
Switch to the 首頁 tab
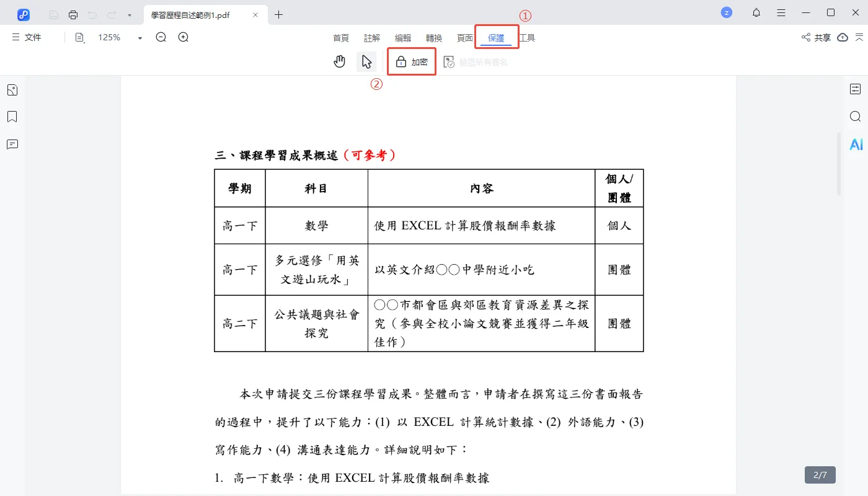pos(341,38)
